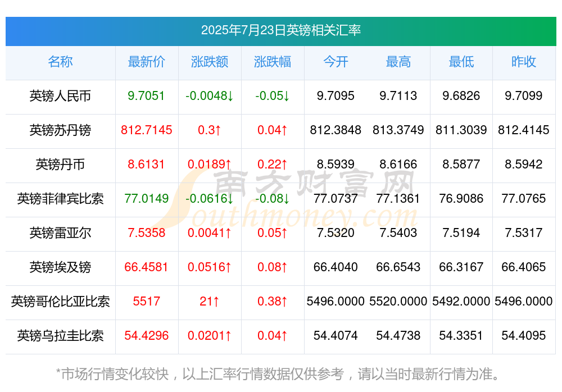This screenshot has width=562, height=392.
Task: Select opening value 7.5320
Action: [x=336, y=233]
